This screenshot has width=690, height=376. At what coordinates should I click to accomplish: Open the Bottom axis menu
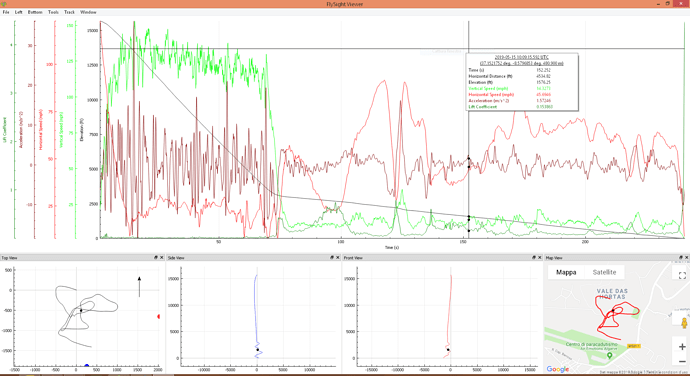(35, 12)
